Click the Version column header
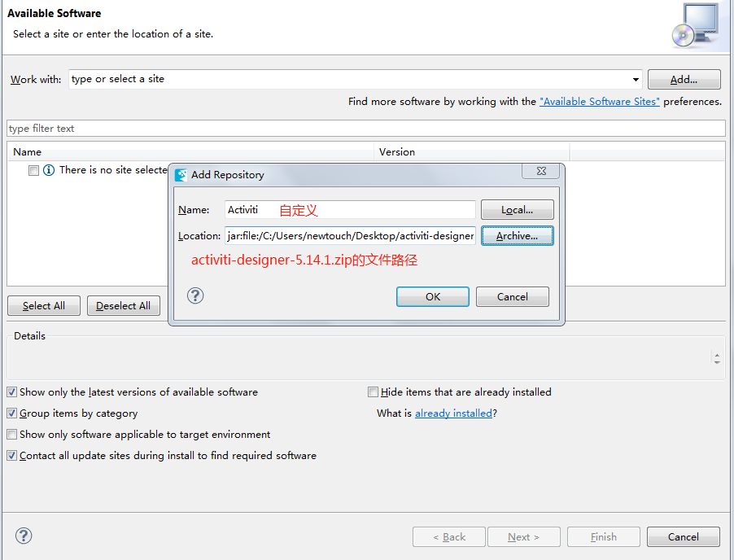This screenshot has width=734, height=560. pos(472,152)
